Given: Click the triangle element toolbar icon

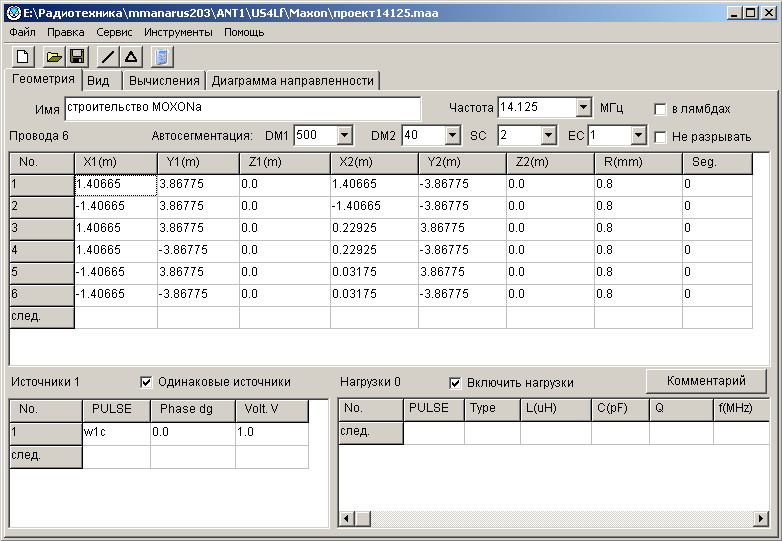Looking at the screenshot, I should (x=130, y=57).
